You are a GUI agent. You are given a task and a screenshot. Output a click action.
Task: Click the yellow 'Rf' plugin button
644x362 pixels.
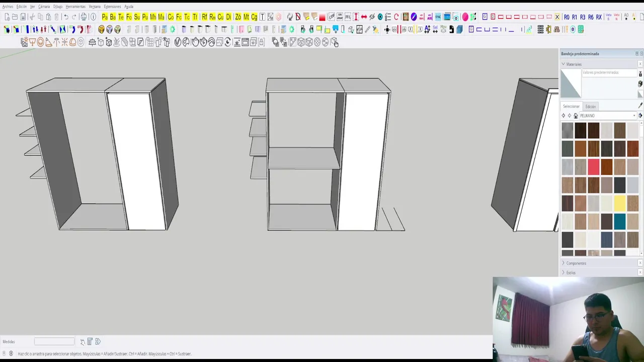pyautogui.click(x=205, y=17)
